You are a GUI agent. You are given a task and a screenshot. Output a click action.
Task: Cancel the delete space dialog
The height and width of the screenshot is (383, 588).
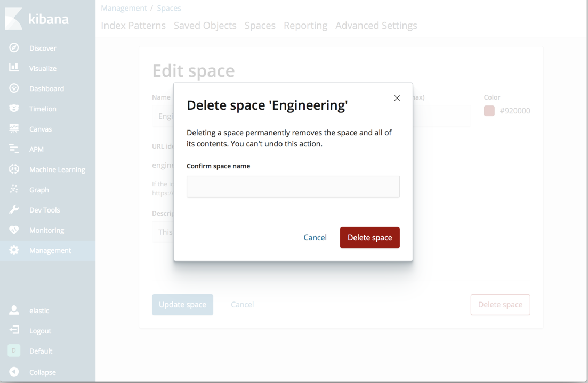315,237
